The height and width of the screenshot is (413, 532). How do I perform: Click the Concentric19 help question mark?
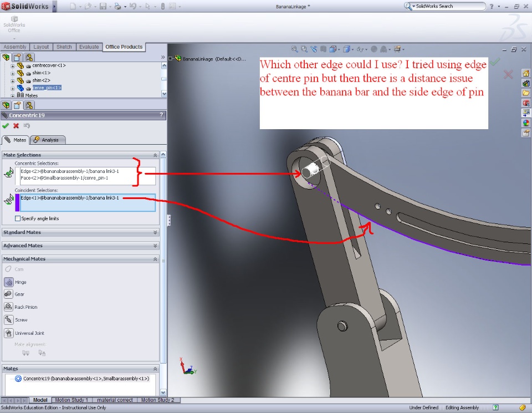161,115
